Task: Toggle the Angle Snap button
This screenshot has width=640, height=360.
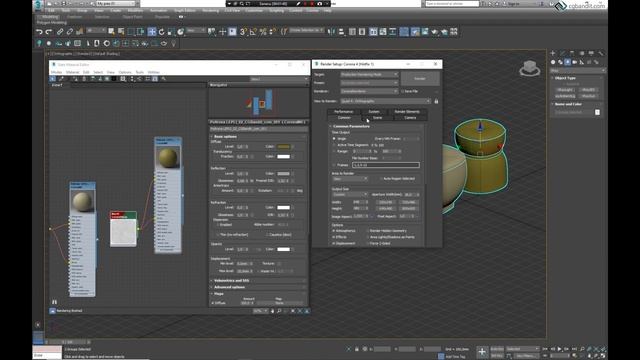Action: click(253, 31)
